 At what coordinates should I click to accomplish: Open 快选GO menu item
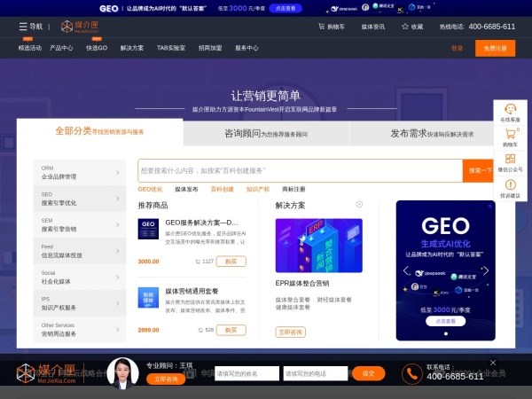[x=97, y=48]
